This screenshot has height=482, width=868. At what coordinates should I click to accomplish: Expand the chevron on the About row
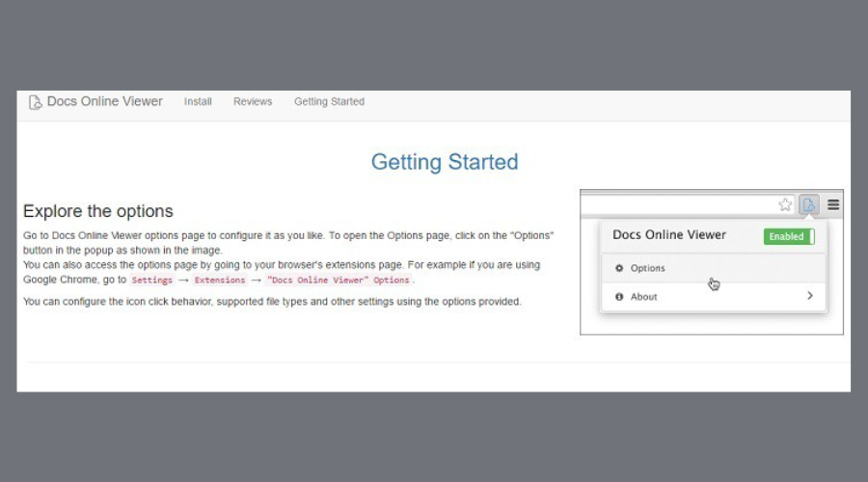click(x=810, y=296)
